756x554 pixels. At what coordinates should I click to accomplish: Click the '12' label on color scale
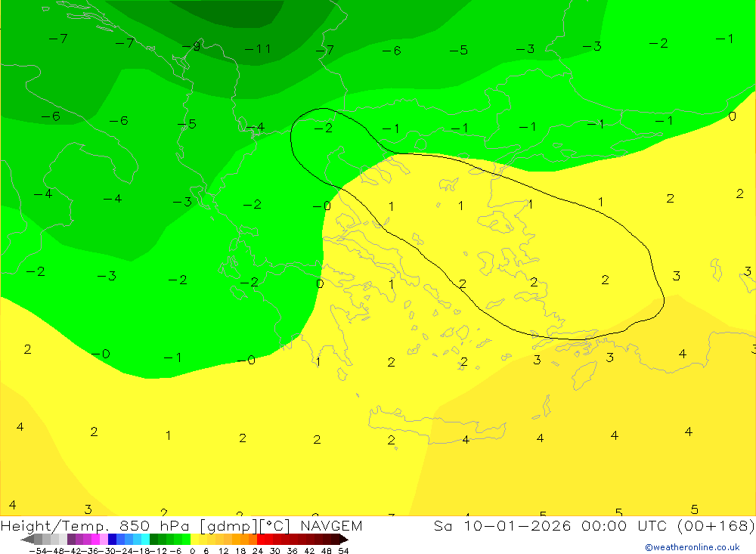(223, 551)
